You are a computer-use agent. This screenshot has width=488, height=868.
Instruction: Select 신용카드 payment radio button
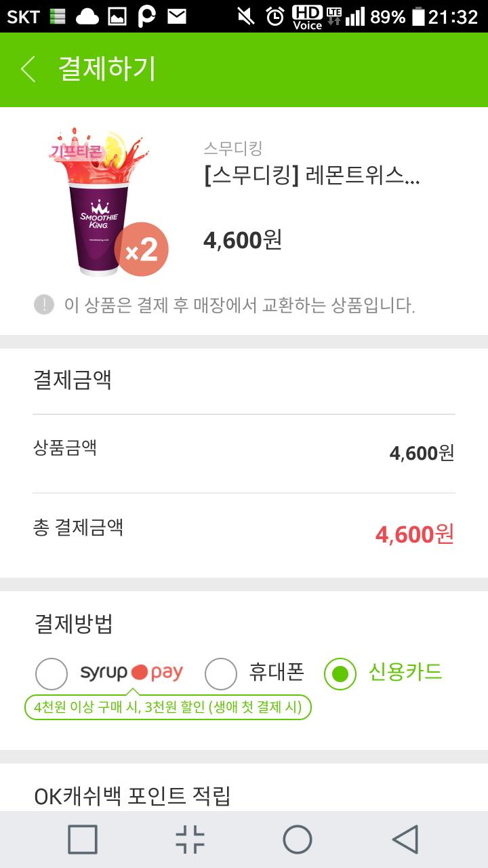click(340, 673)
